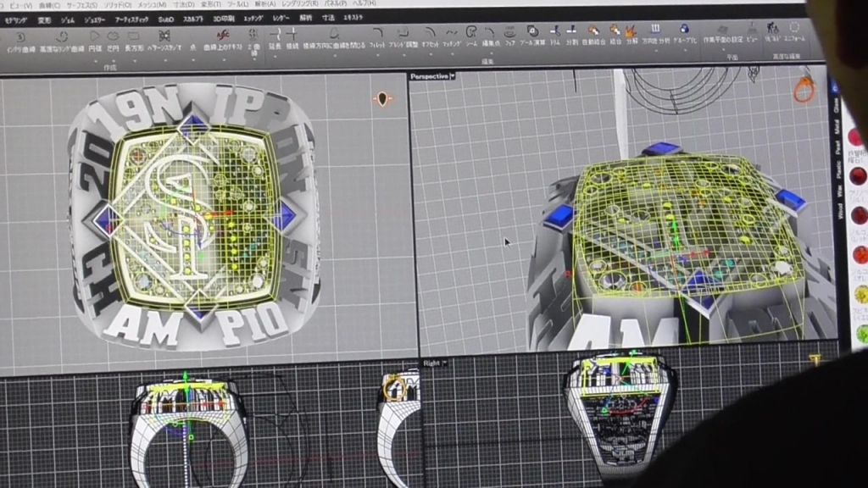Select the 曲線上のテキスト text-on-curve tool

tap(223, 41)
